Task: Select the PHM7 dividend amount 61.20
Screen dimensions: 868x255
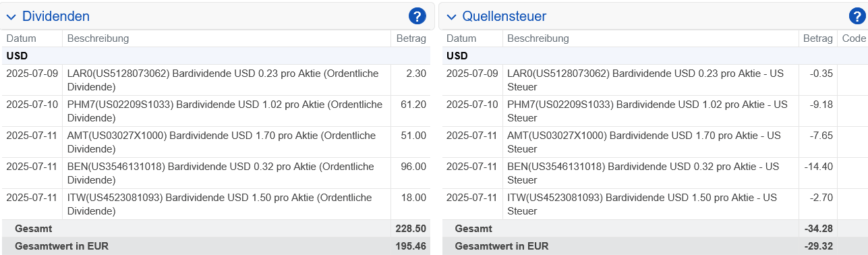Action: click(411, 105)
